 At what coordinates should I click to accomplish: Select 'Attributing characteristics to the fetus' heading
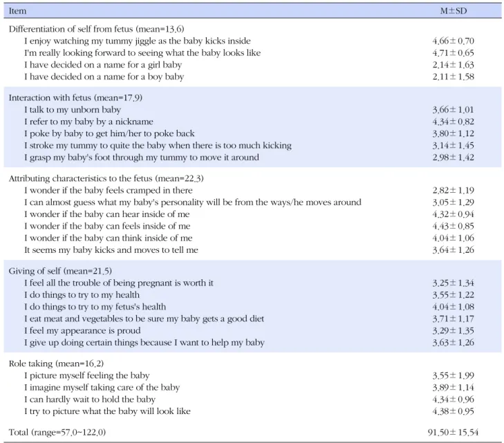(x=106, y=178)
